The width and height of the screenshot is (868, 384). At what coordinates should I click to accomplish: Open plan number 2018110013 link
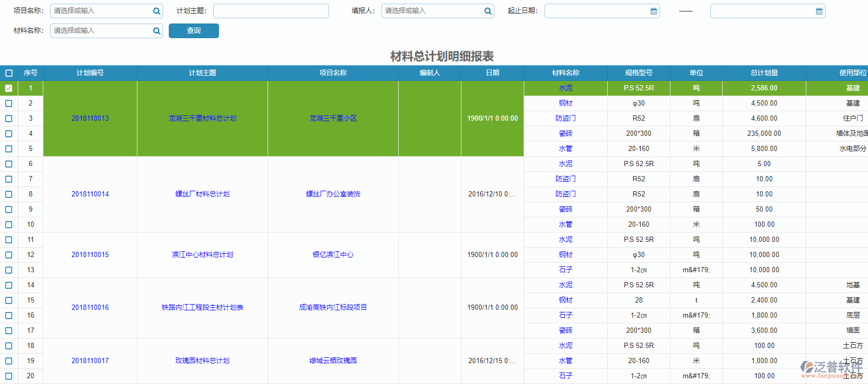[x=90, y=119]
